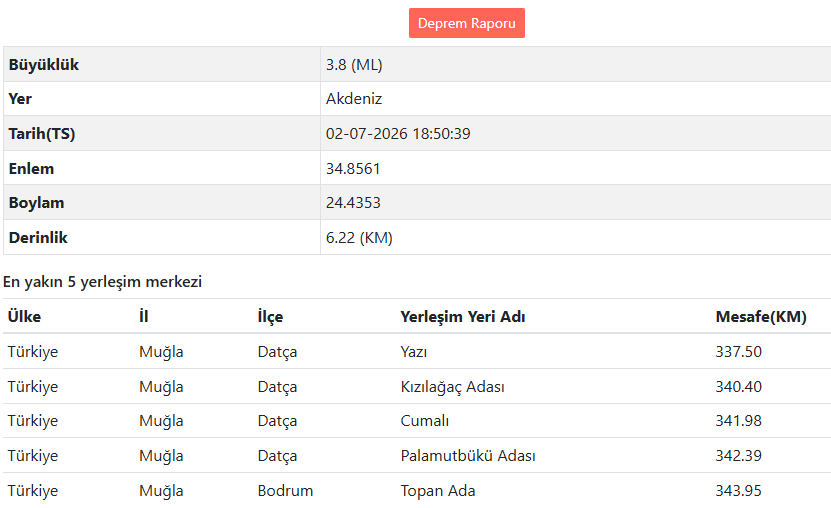Select the latitude value 34.8561
This screenshot has height=508, width=831.
(x=353, y=168)
